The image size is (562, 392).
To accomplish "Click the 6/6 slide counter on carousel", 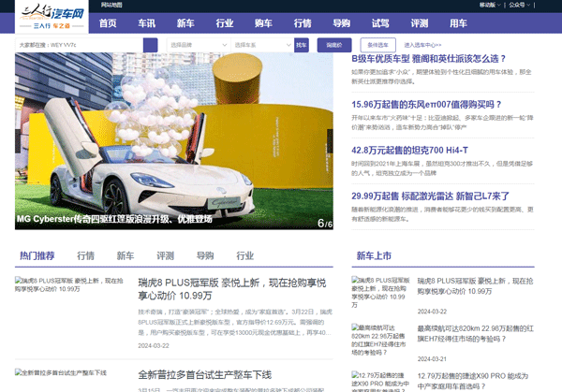I will pyautogui.click(x=325, y=224).
